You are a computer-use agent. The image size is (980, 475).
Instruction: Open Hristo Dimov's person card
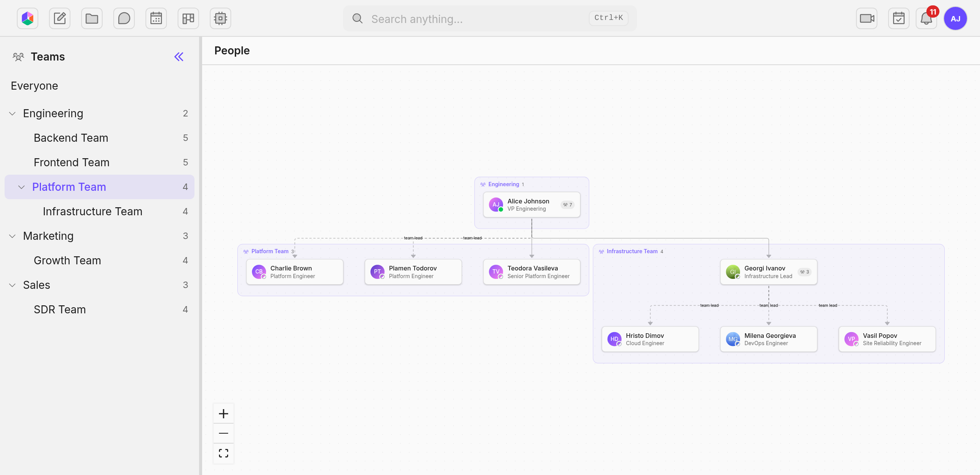[650, 339]
